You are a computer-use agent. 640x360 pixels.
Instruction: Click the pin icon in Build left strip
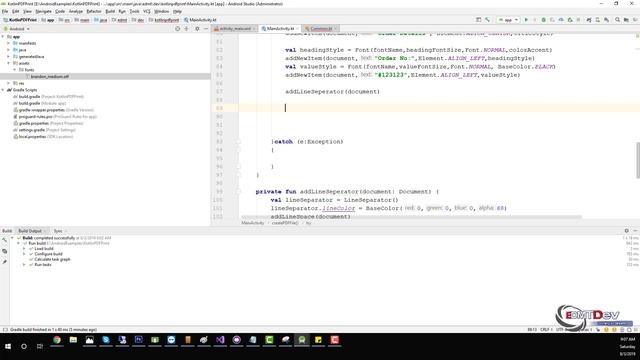coord(4,262)
